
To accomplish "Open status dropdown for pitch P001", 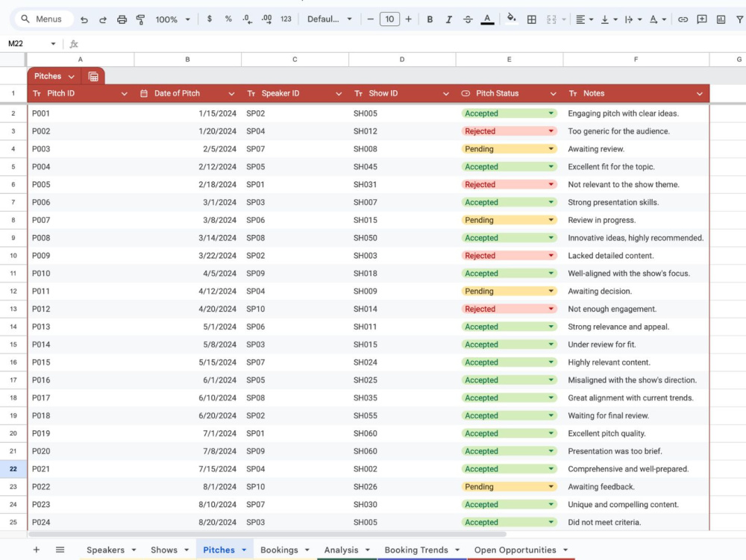I will pos(551,113).
